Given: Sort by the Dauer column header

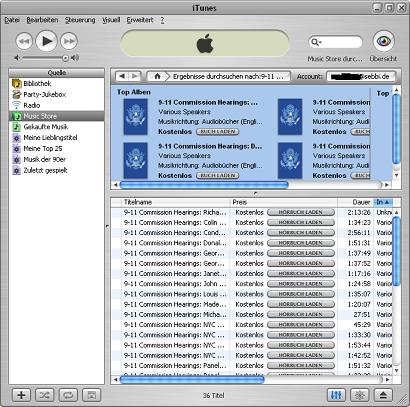Looking at the screenshot, I should coord(355,202).
